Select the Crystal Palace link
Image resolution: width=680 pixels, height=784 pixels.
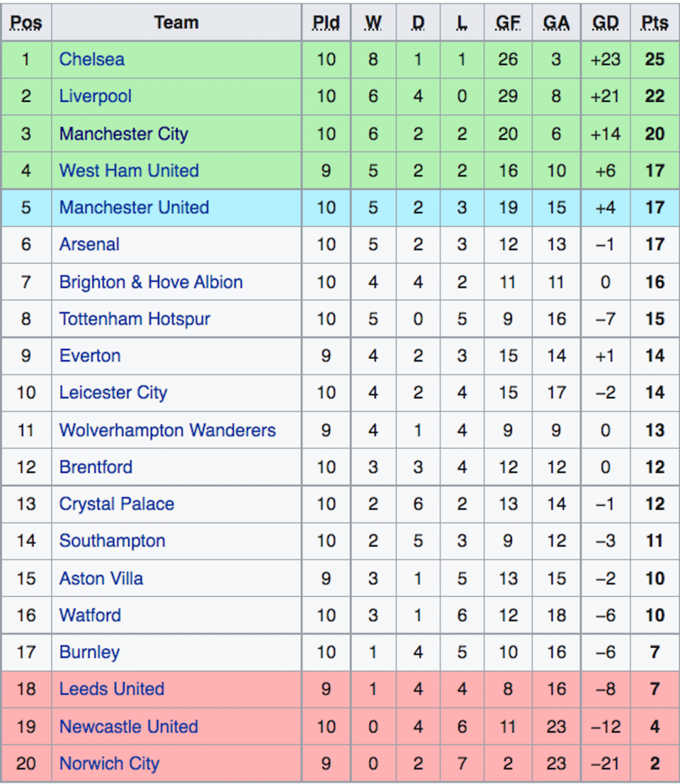[x=116, y=504]
